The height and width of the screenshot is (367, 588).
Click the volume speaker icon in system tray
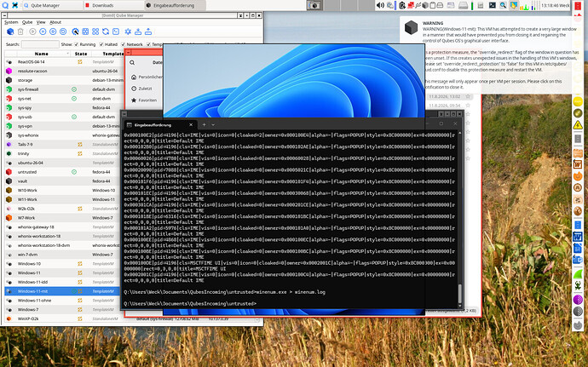click(x=380, y=5)
